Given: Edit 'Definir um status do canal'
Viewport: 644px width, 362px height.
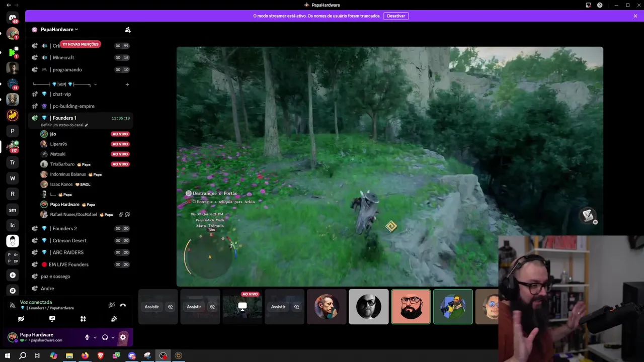Looking at the screenshot, I should coord(64,125).
